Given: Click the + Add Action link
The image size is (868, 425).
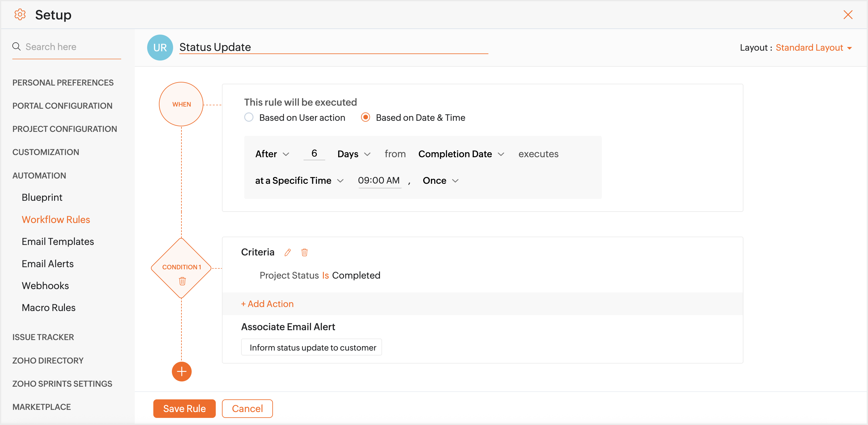Looking at the screenshot, I should (267, 304).
